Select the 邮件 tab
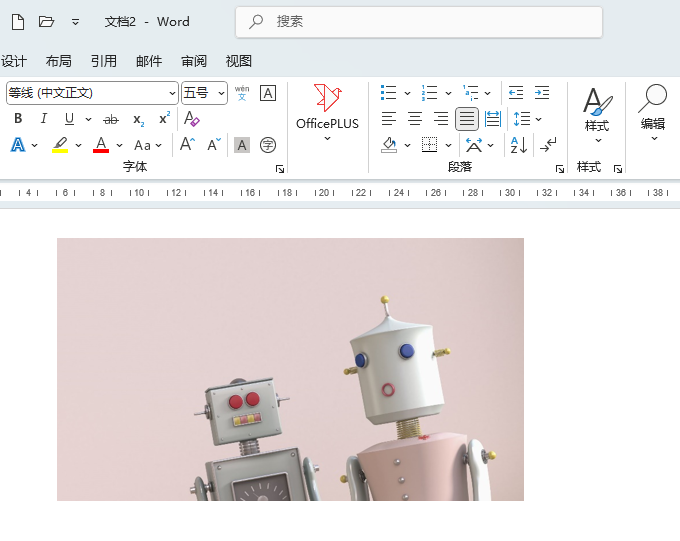This screenshot has width=680, height=541. pyautogui.click(x=149, y=61)
